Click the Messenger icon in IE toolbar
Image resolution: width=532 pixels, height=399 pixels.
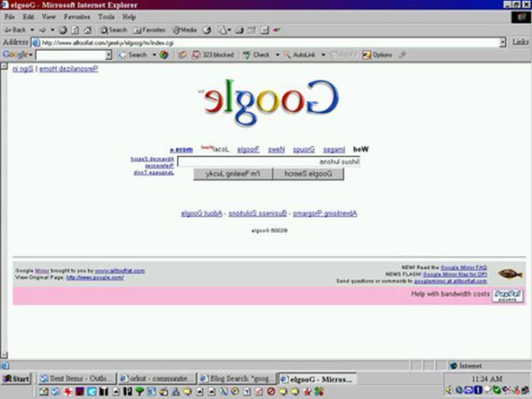click(x=277, y=30)
